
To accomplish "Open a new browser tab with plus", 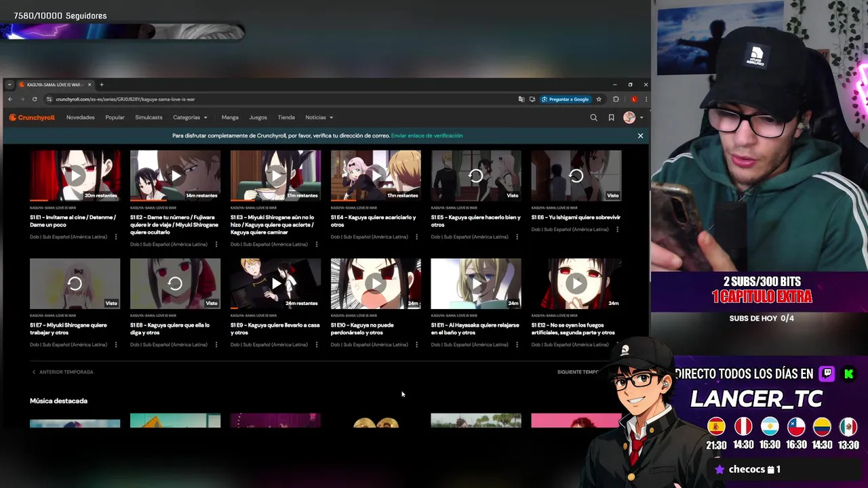I will [102, 85].
